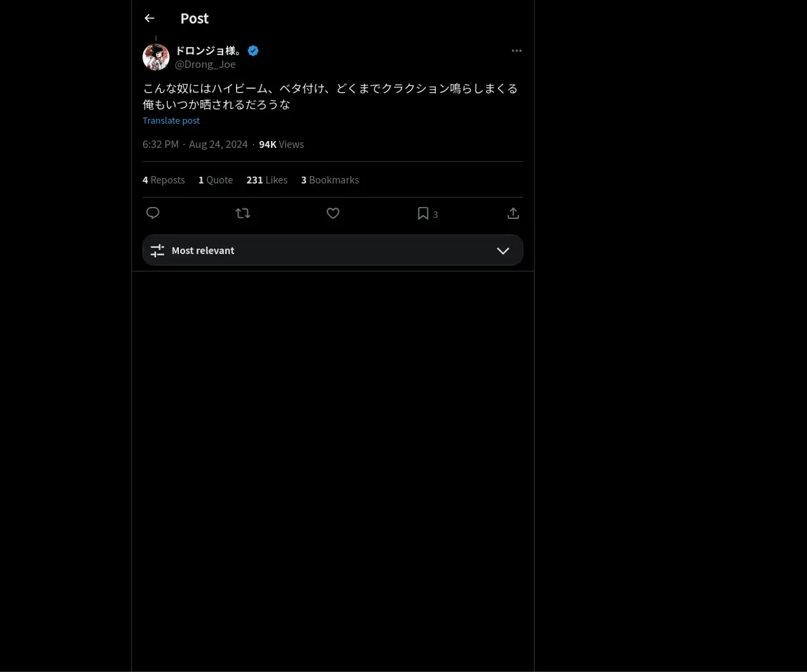Click the filter sliders icon beside Most relevant
This screenshot has width=807, height=672.
[x=157, y=250]
